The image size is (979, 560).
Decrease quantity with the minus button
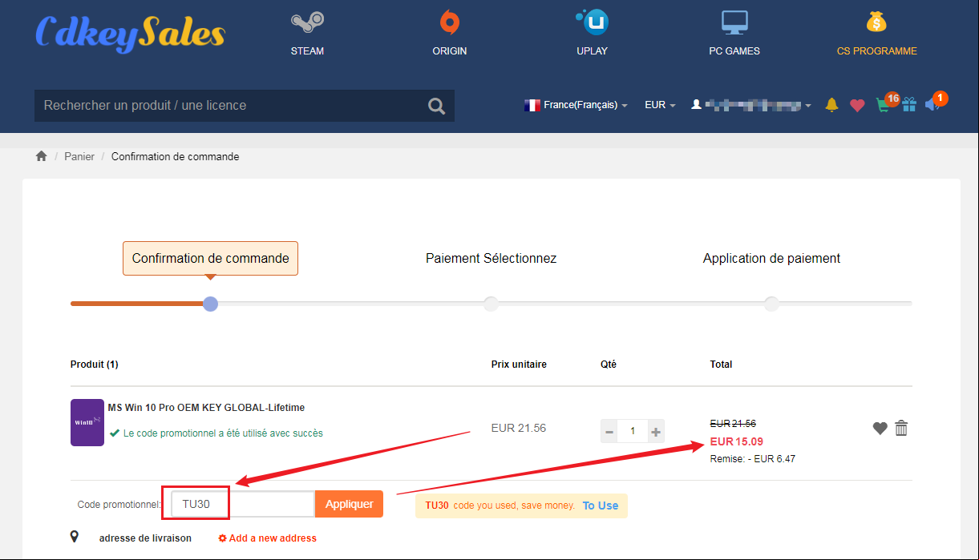click(x=609, y=432)
